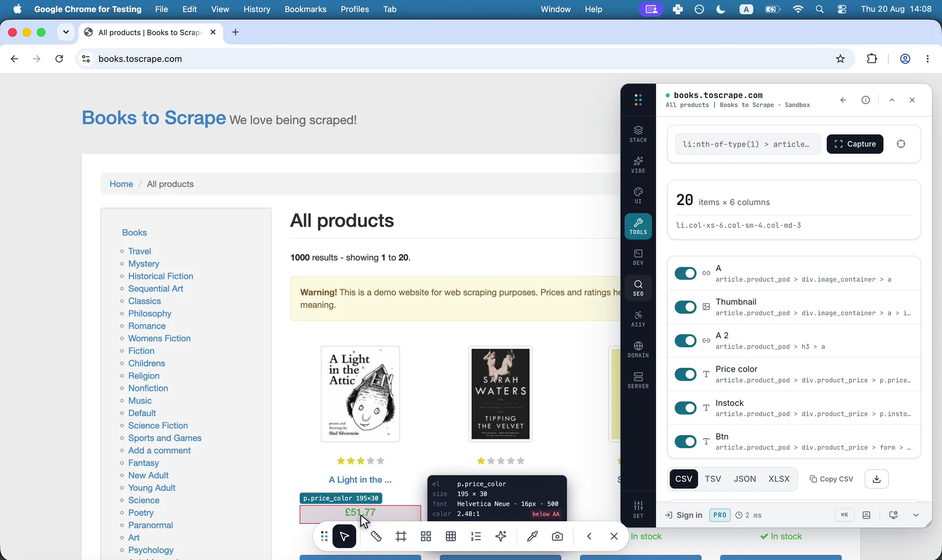Click the selector field showing li:nth-of-type(1)
Viewport: 942px width, 560px height.
(x=748, y=144)
